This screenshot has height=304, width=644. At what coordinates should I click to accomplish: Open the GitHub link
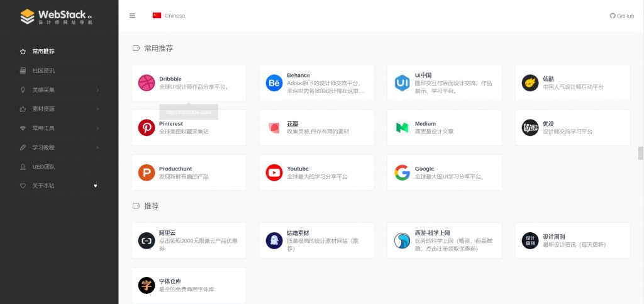coord(622,16)
